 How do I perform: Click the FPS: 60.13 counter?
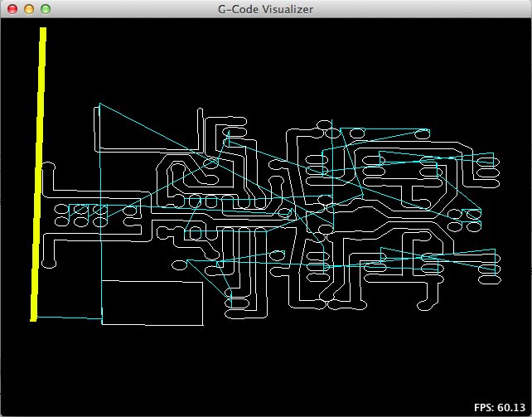tap(500, 408)
